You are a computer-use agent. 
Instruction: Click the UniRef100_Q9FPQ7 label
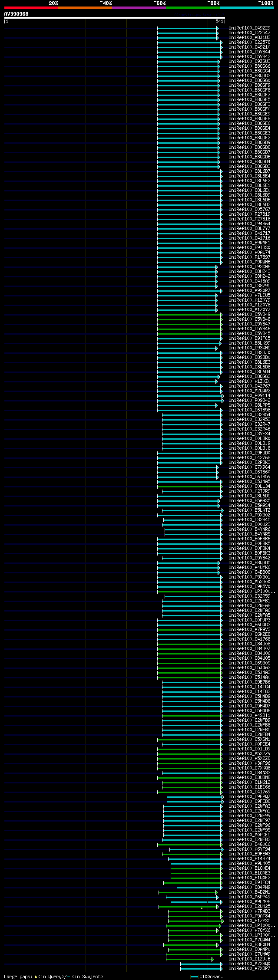coord(249,797)
